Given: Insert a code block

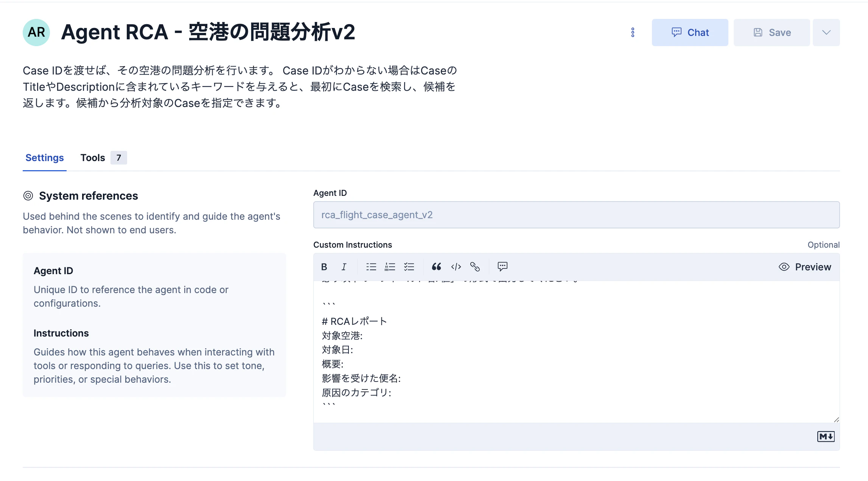Looking at the screenshot, I should [456, 267].
